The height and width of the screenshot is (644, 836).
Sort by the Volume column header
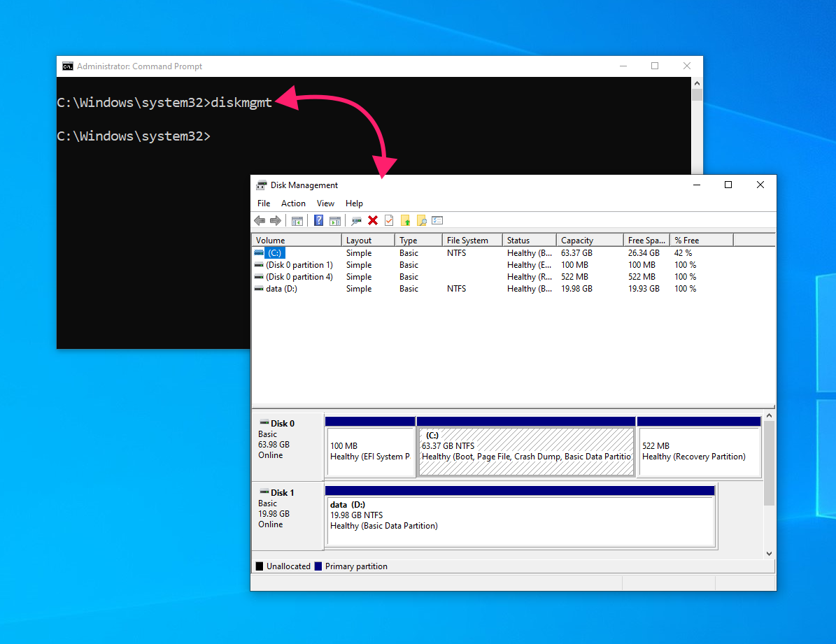coord(297,241)
